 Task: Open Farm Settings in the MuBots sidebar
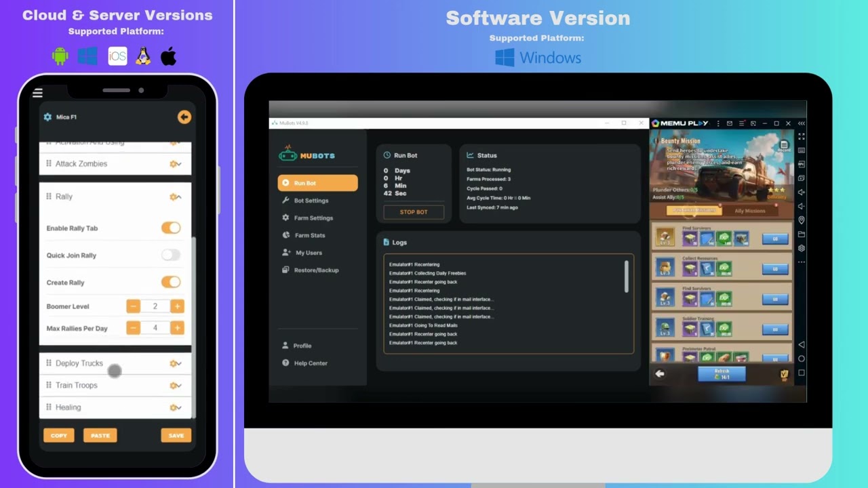point(308,218)
